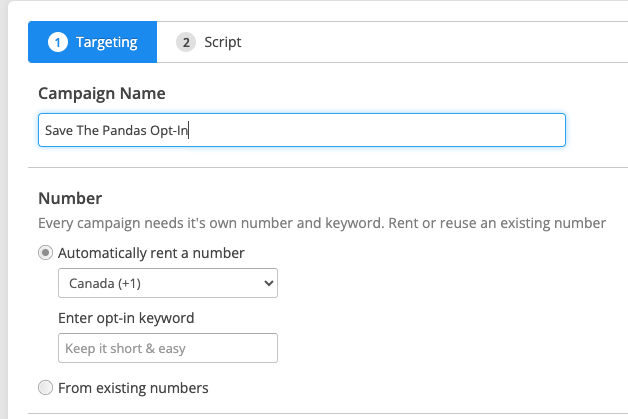
Task: Click the text about renting or reusing a number
Action: tap(322, 223)
